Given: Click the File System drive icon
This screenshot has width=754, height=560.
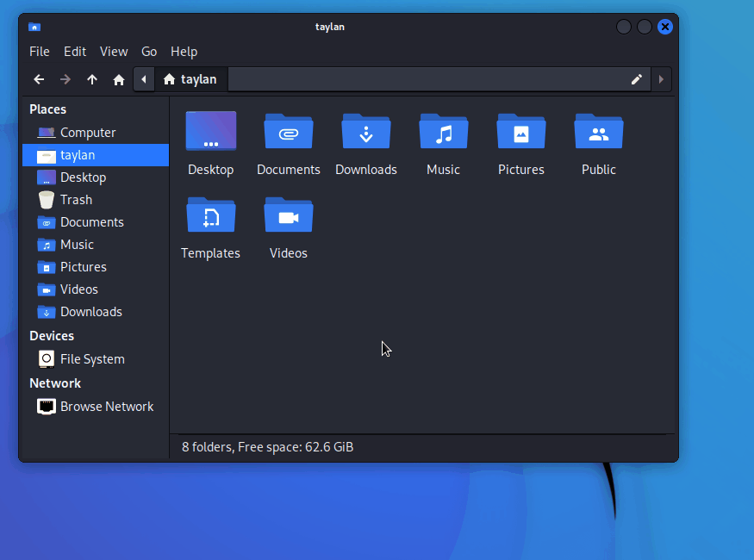Looking at the screenshot, I should click(47, 359).
